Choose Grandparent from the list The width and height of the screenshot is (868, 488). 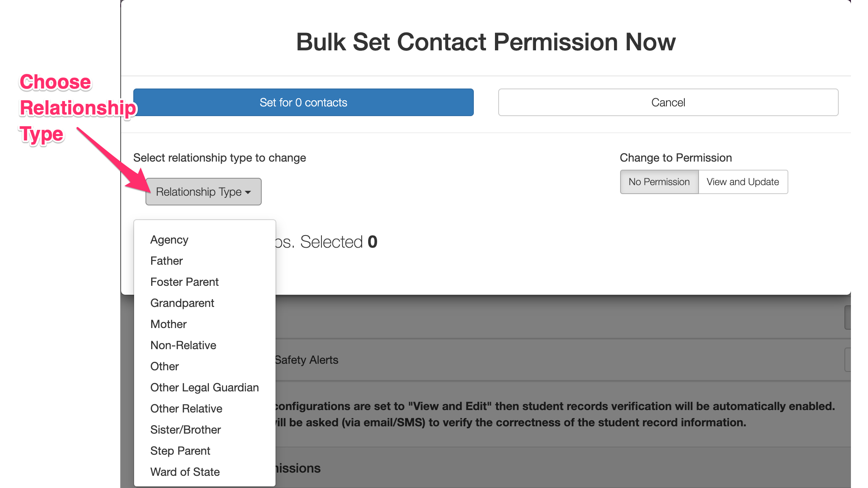point(182,303)
